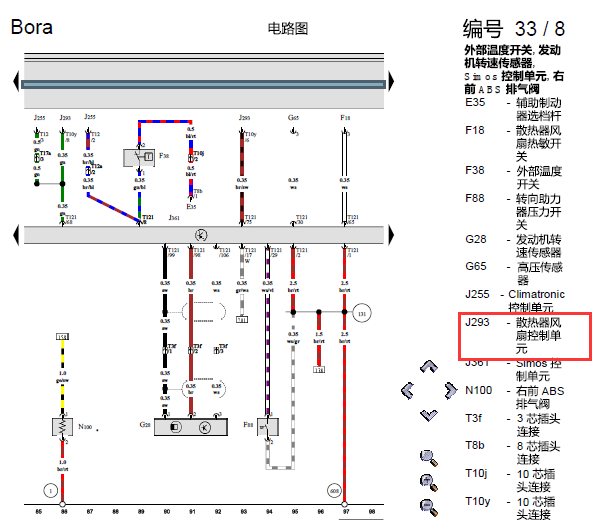Screen dimensions: 609x520
Task: Click the down arrow navigation icon
Action: pyautogui.click(x=429, y=415)
